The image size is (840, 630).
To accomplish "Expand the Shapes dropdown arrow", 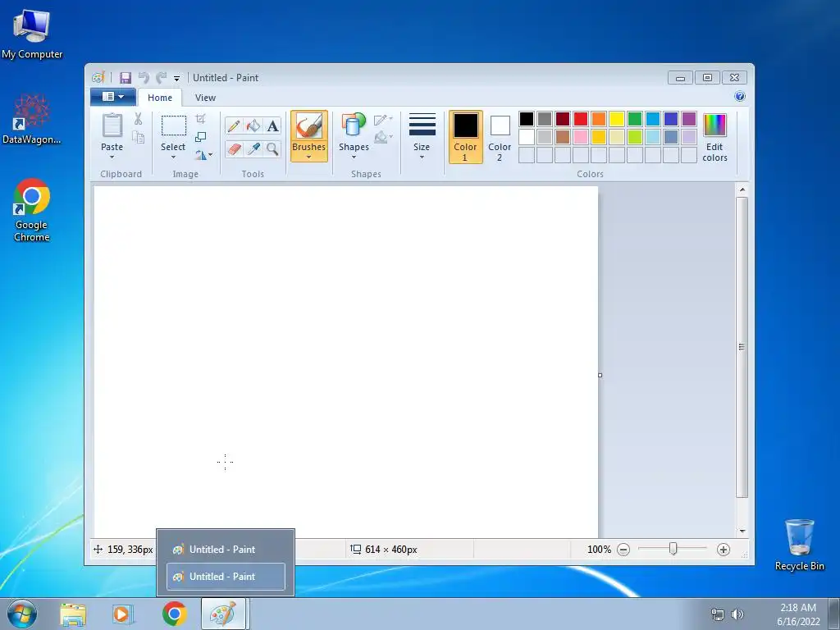I will [354, 157].
